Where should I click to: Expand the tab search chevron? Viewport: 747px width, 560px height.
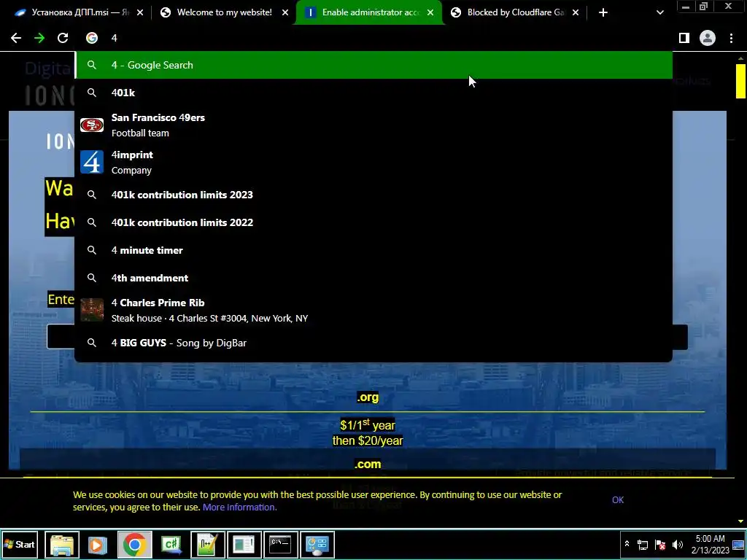pyautogui.click(x=659, y=12)
